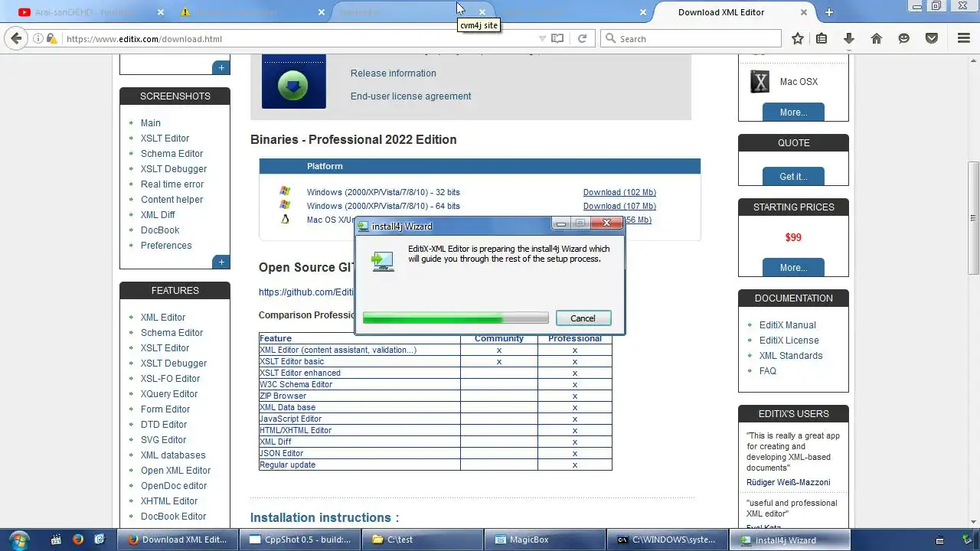Click the More button under Mac OSX
This screenshot has height=551, width=980.
click(793, 112)
